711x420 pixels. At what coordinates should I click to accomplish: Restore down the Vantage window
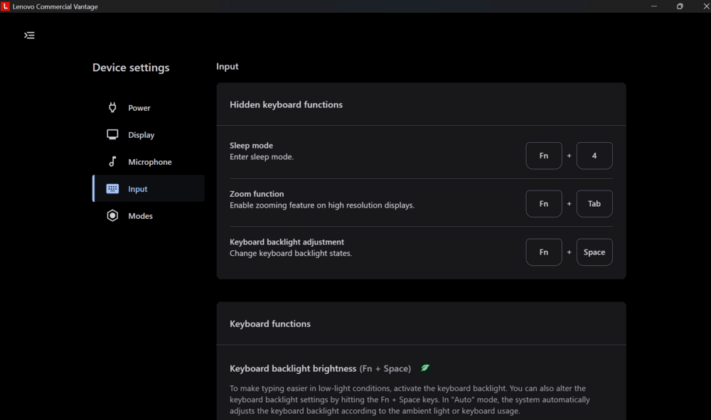(x=679, y=6)
